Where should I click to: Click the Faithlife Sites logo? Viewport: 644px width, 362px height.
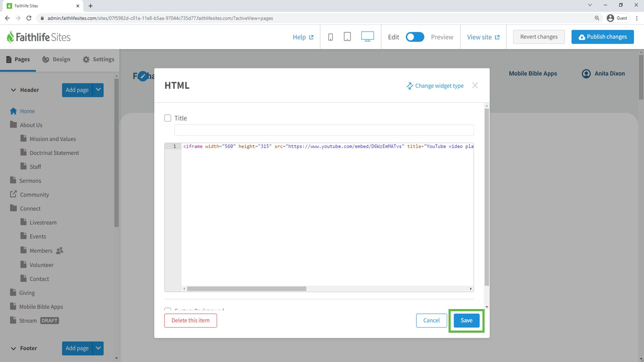tap(39, 37)
